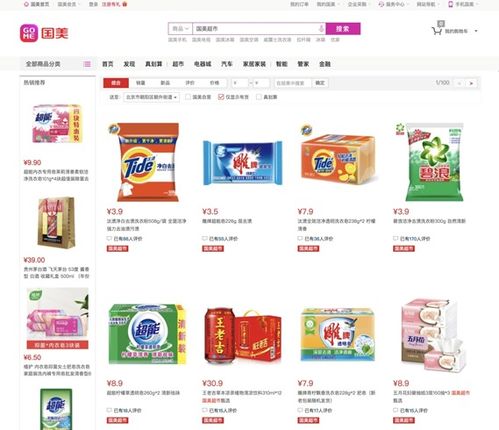Click the 确定 confirm button
The height and width of the screenshot is (430, 499).
point(320,83)
